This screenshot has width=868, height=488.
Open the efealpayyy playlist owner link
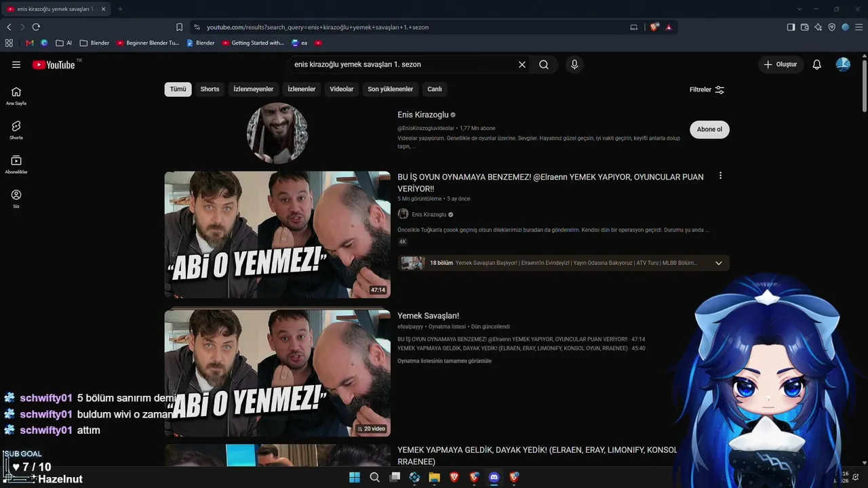click(x=410, y=327)
